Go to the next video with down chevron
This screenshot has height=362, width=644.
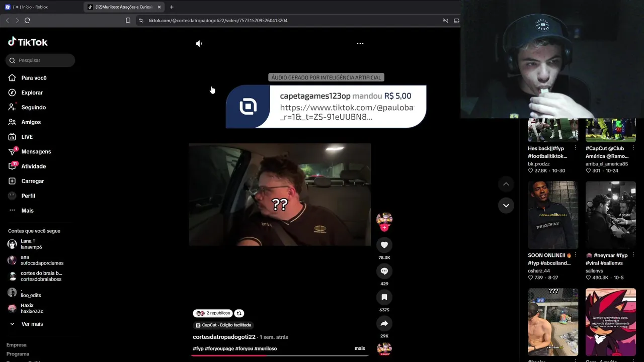506,205
